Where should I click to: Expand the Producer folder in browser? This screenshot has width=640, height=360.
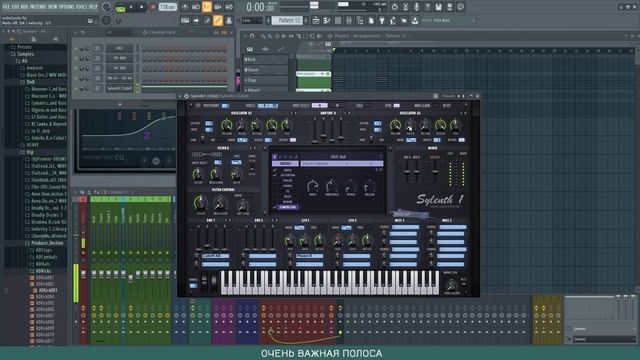[47, 243]
